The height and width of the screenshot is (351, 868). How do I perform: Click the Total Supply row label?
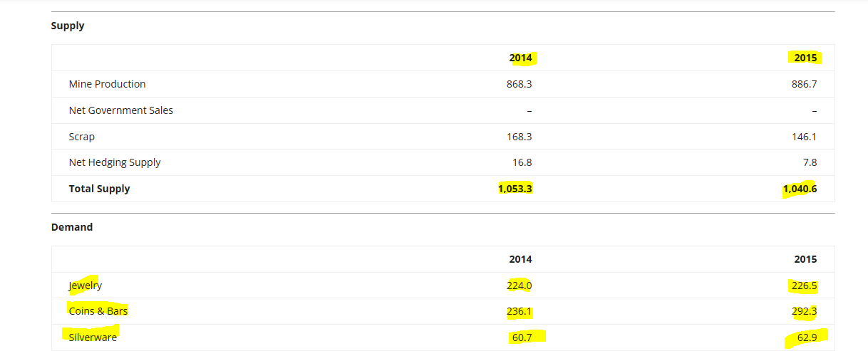click(99, 189)
